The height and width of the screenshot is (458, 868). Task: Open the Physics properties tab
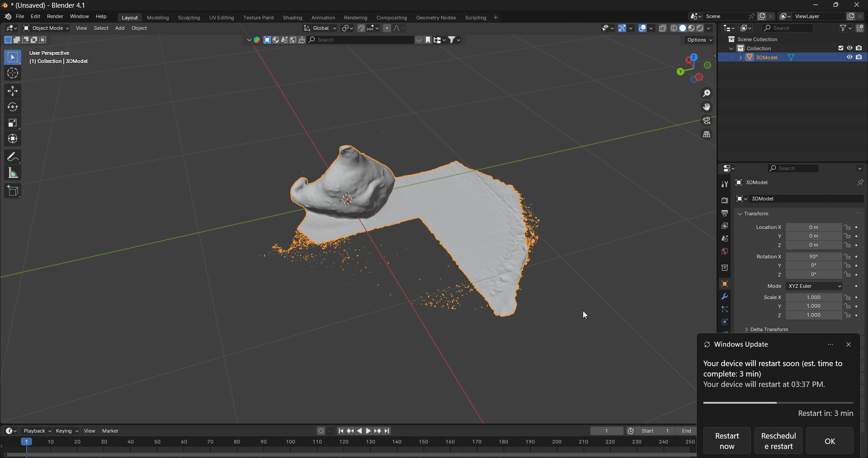(725, 322)
